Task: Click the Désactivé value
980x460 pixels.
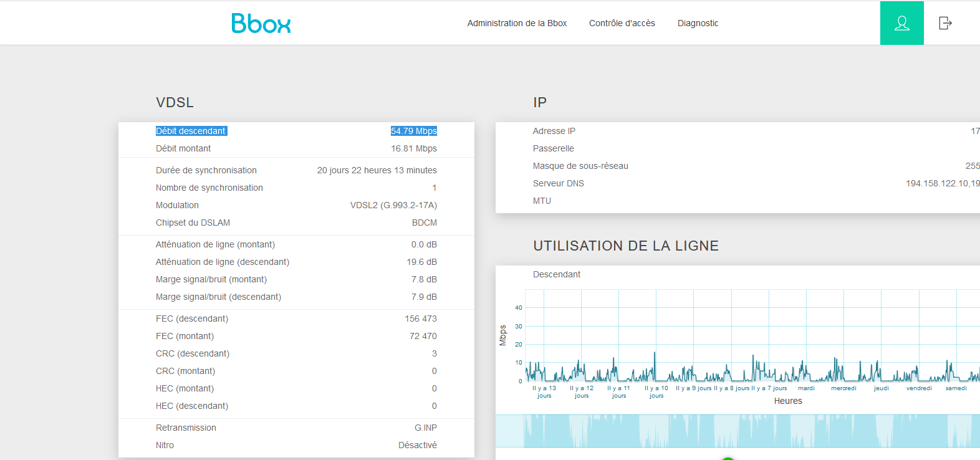Action: (x=418, y=445)
